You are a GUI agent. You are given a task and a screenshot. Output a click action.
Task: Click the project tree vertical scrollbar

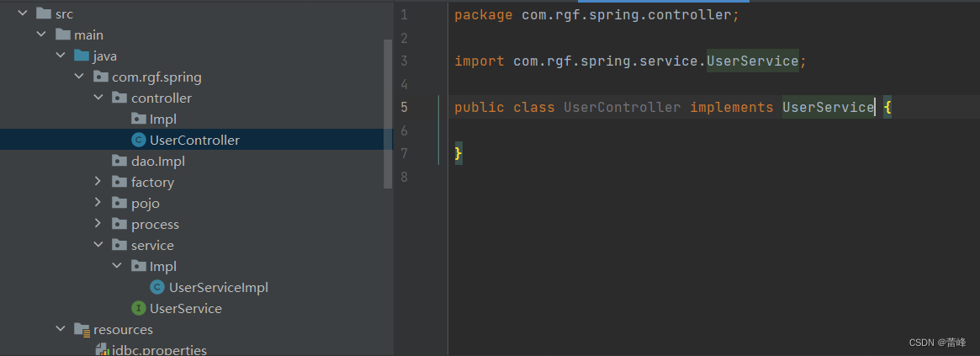(x=388, y=113)
